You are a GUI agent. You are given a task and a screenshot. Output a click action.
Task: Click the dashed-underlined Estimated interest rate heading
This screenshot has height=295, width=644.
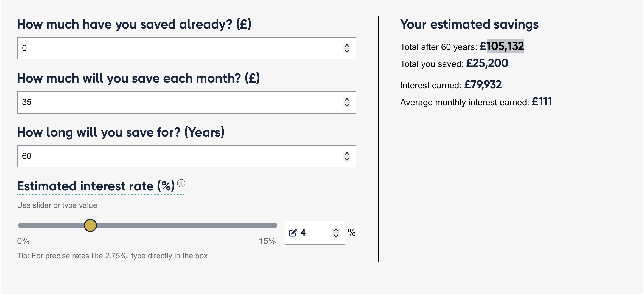(x=96, y=186)
